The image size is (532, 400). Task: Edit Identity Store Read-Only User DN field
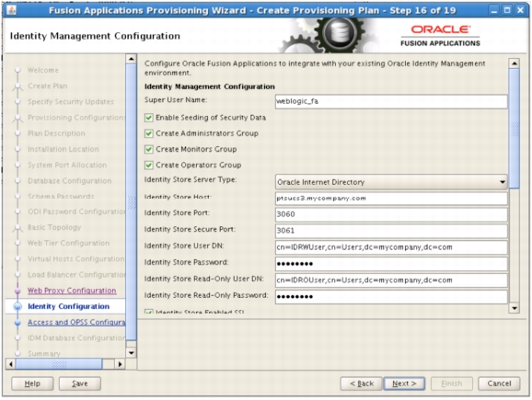[391, 280]
